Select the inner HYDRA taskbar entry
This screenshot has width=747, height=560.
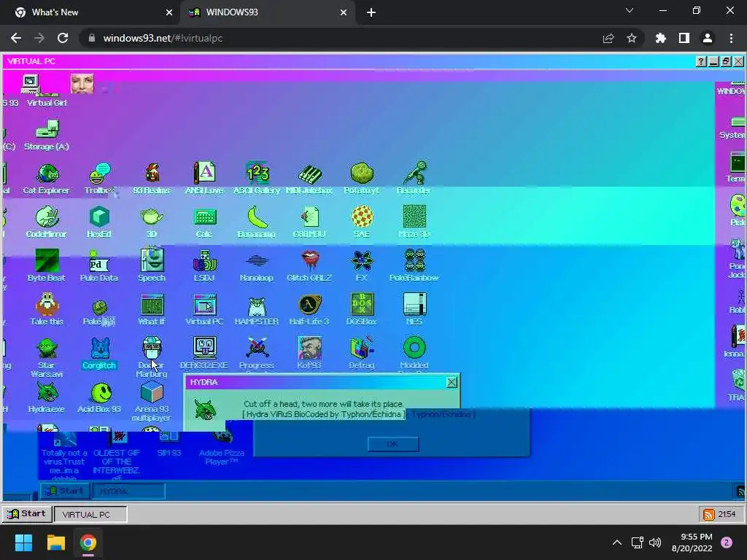128,491
